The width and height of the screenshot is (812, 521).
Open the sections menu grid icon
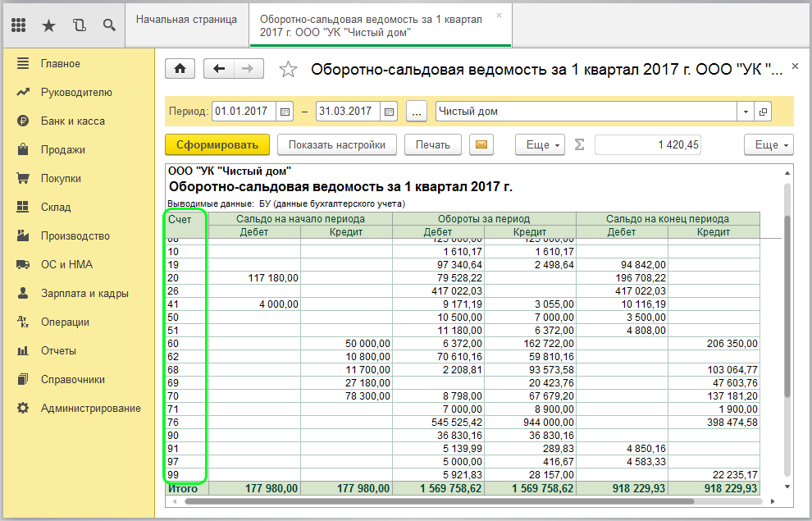[x=20, y=25]
